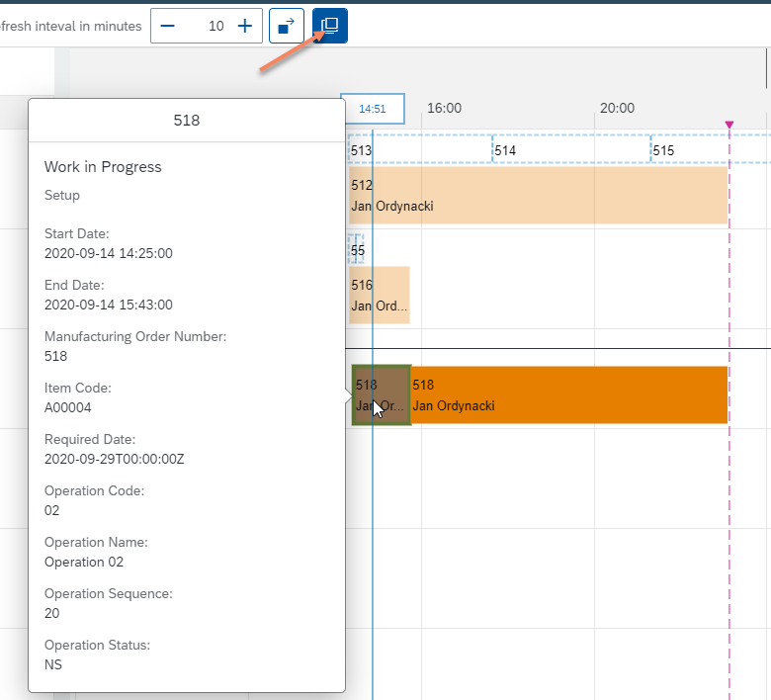The height and width of the screenshot is (700, 771).
Task: Select planned order 515 dashed bar
Action: click(711, 149)
